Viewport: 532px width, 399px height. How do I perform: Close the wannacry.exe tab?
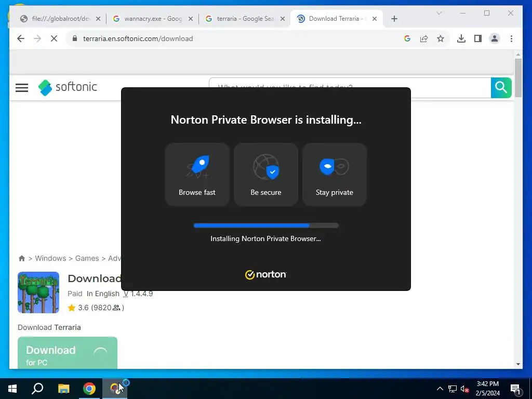pos(191,19)
